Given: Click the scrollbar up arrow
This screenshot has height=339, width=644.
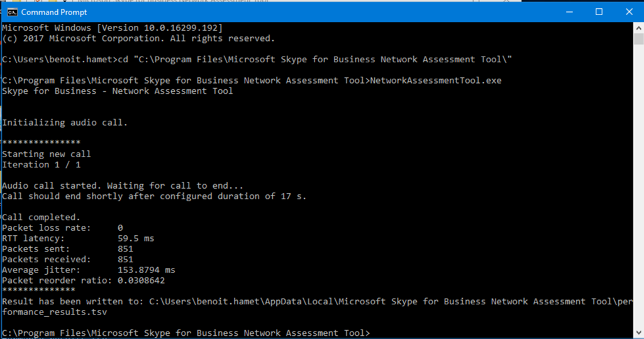Looking at the screenshot, I should click(x=638, y=28).
